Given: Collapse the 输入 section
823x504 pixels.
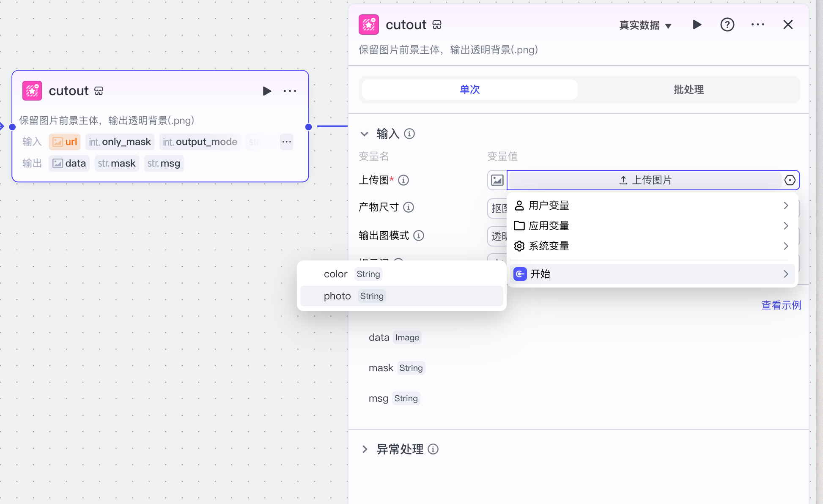Looking at the screenshot, I should tap(364, 134).
